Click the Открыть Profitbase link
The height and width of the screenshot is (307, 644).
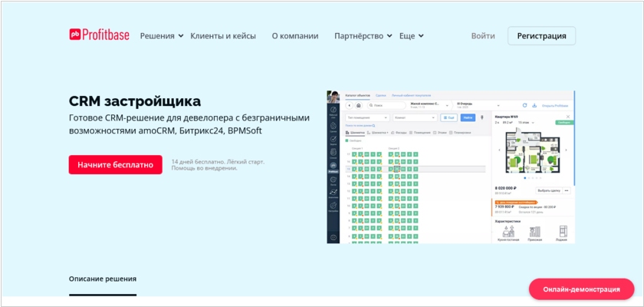pyautogui.click(x=554, y=106)
